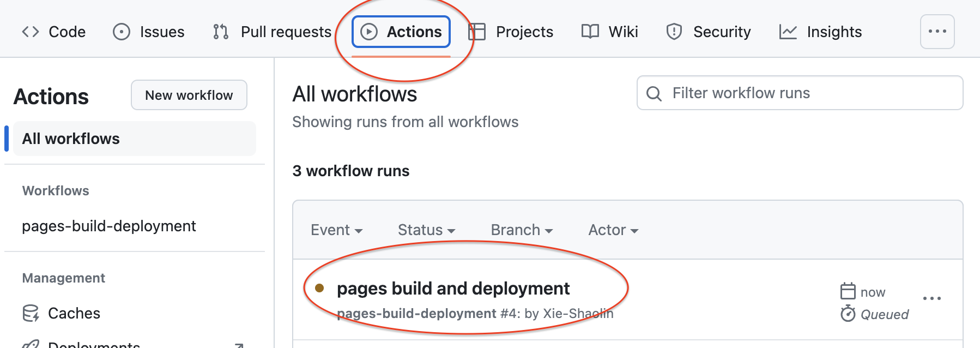Focus the Filter workflow runs field

coord(800,93)
